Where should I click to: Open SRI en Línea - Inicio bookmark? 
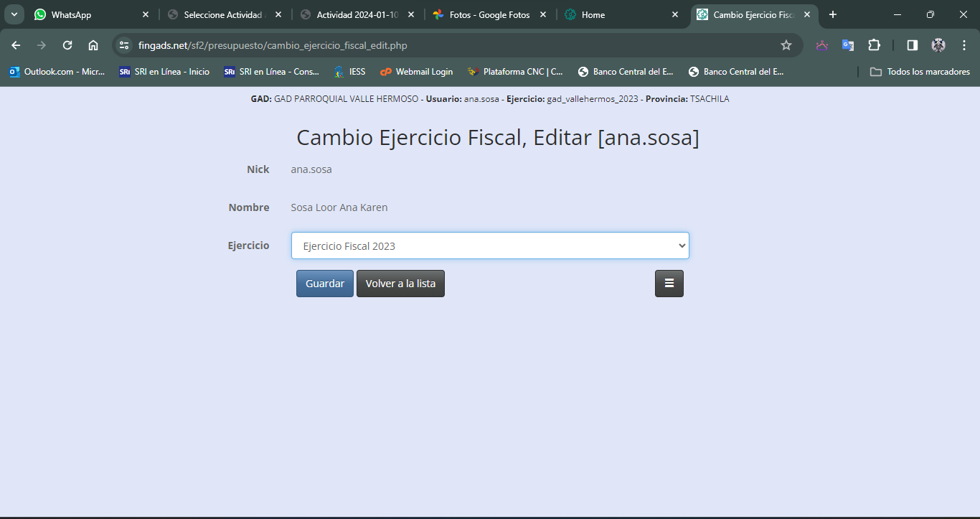coord(164,72)
